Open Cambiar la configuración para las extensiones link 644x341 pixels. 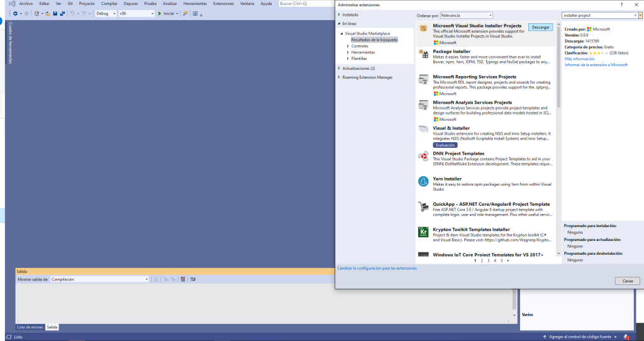377,268
